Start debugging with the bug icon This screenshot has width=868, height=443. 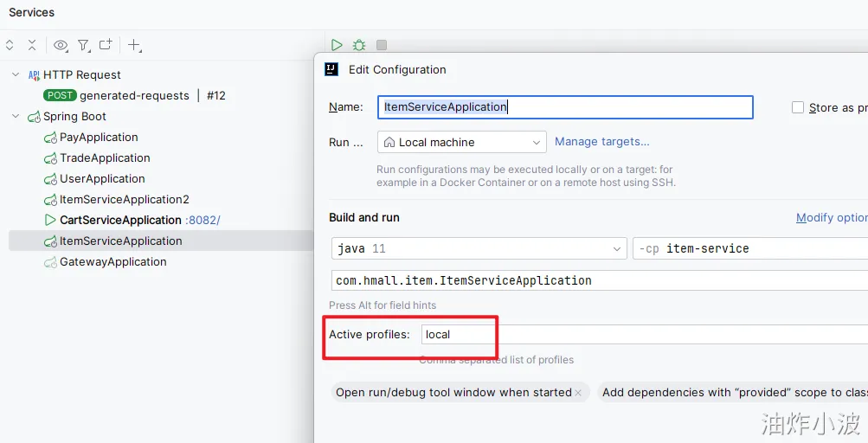pos(359,45)
